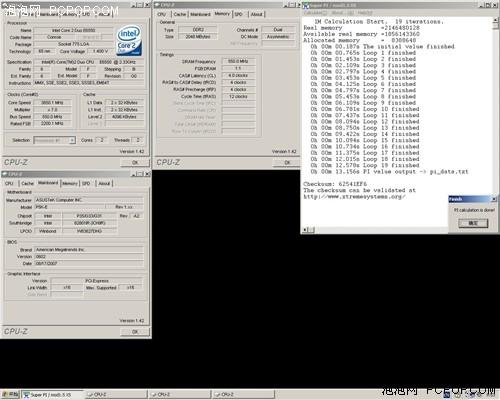
Task: Click the Specification field of the CPU
Action: coord(89,62)
